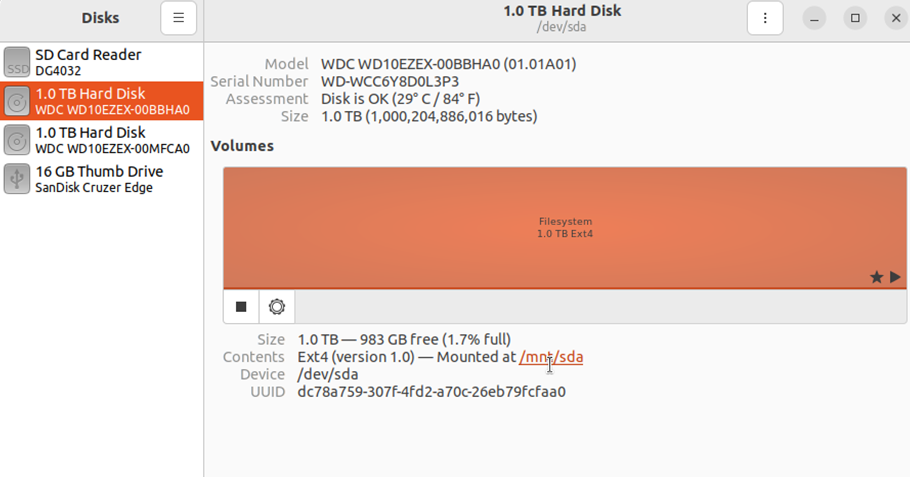Click the selected WD10EZEX-00BBHA0 hard disk icon
The width and height of the screenshot is (910, 477).
(17, 101)
